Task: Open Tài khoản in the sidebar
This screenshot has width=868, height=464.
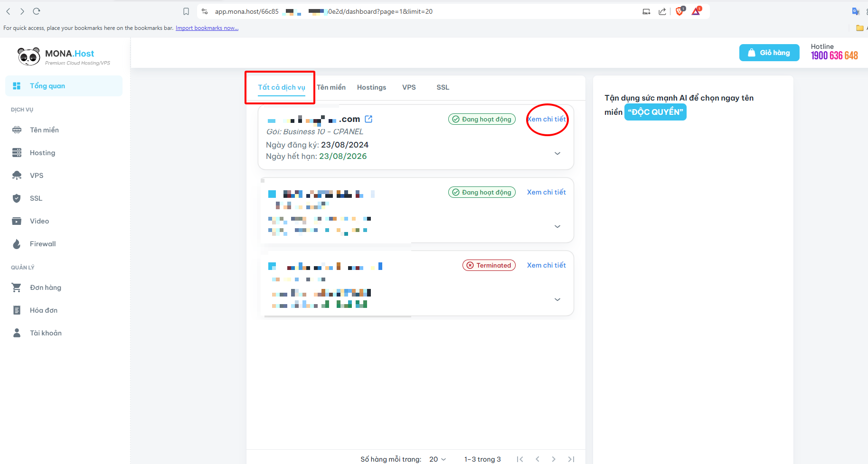Action: click(x=64, y=333)
